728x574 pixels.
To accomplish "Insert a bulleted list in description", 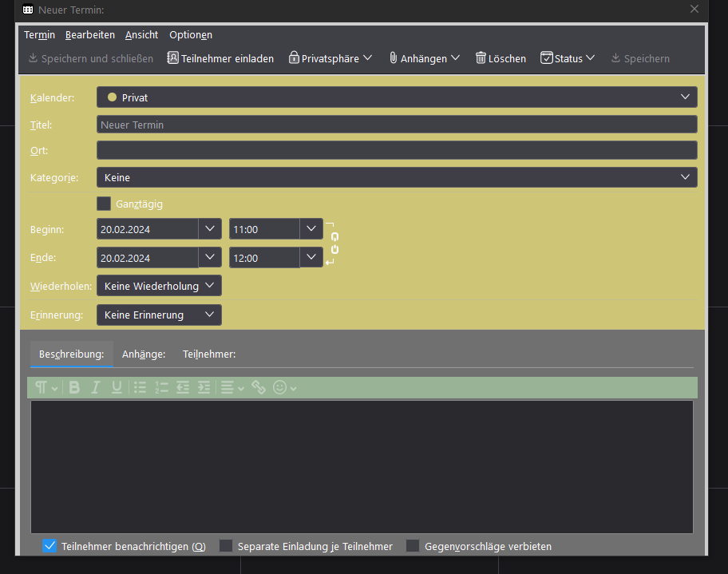I will (140, 387).
